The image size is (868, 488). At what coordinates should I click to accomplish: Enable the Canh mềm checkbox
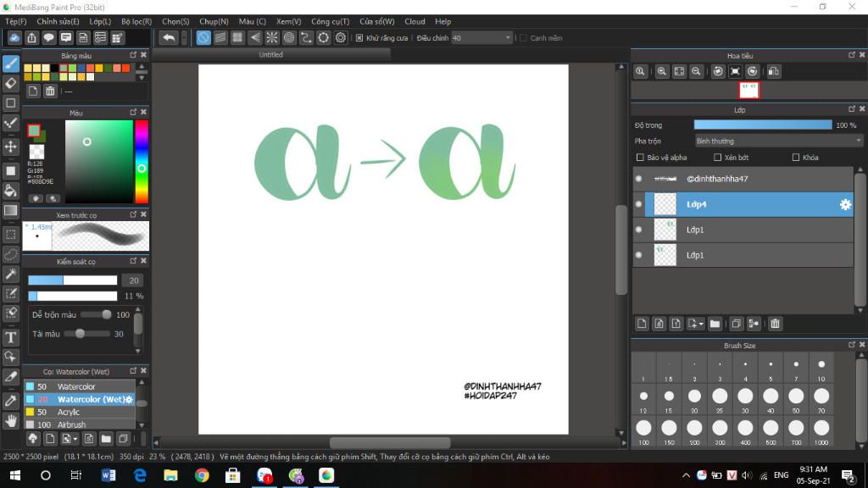tap(523, 38)
